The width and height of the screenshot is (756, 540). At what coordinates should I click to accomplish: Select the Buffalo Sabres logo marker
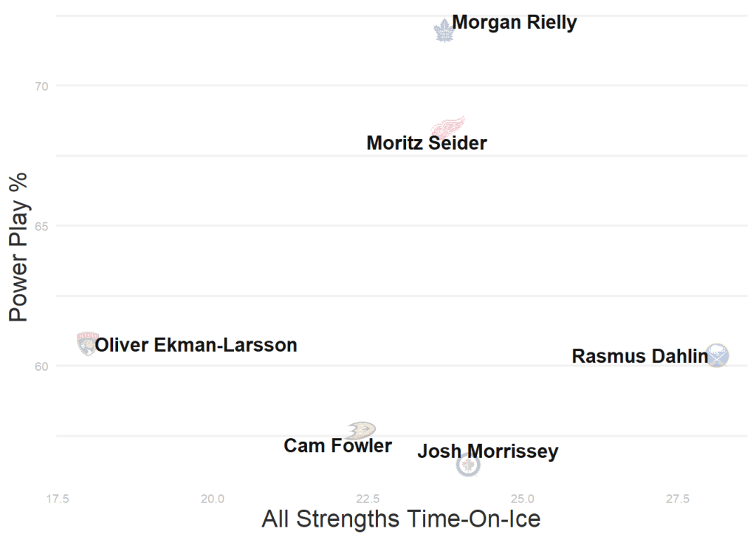pos(717,355)
